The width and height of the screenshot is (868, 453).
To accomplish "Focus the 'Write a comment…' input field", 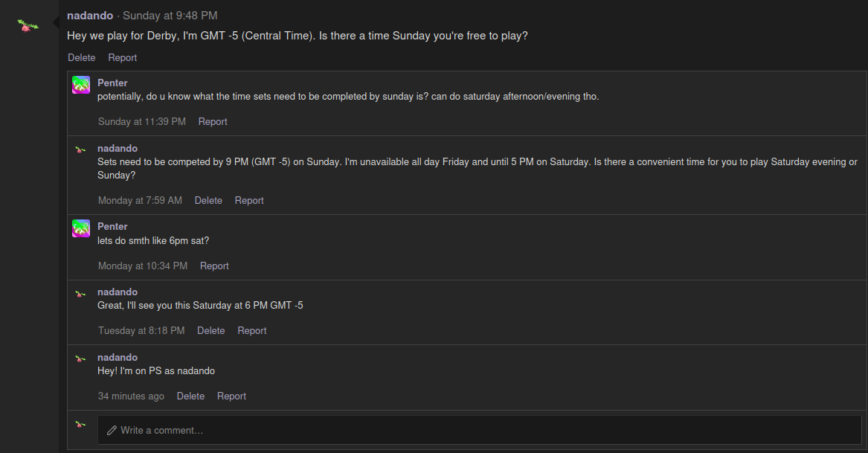I will click(x=483, y=430).
